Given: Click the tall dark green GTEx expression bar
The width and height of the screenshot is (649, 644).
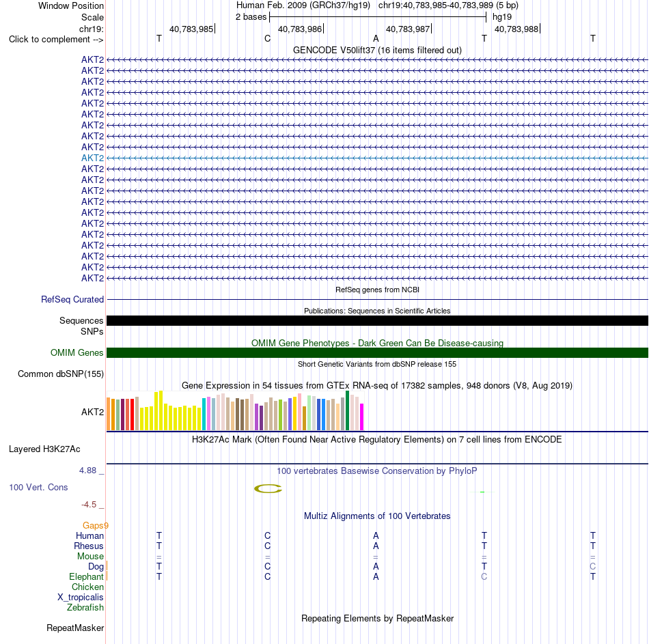Looking at the screenshot, I should [x=347, y=410].
